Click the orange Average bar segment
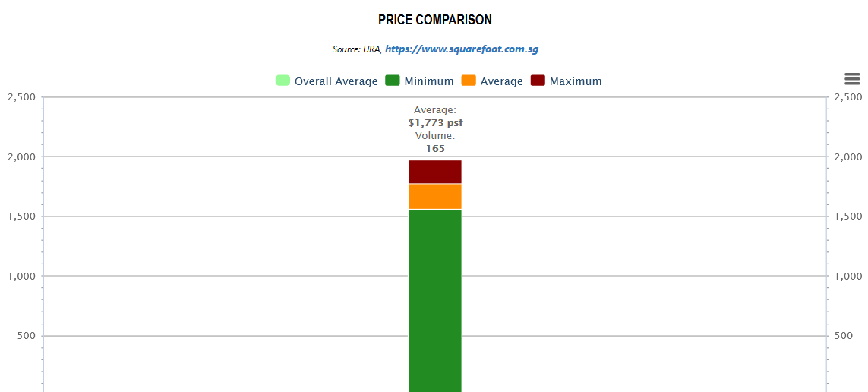Image resolution: width=868 pixels, height=392 pixels. [435, 197]
